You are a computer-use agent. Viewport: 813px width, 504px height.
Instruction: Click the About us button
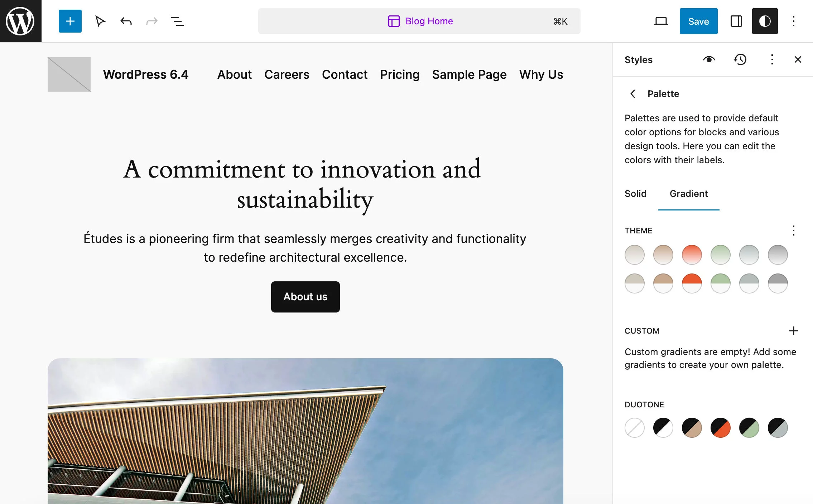pyautogui.click(x=305, y=297)
